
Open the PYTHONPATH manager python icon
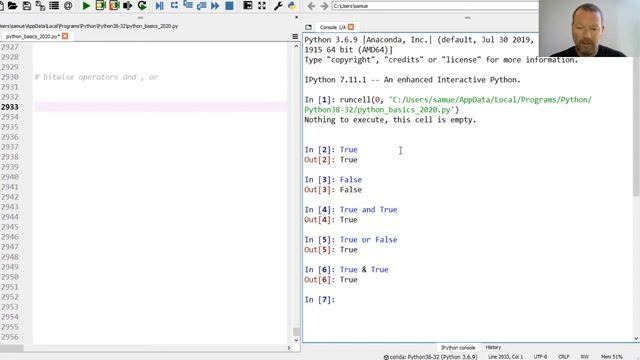tap(292, 6)
